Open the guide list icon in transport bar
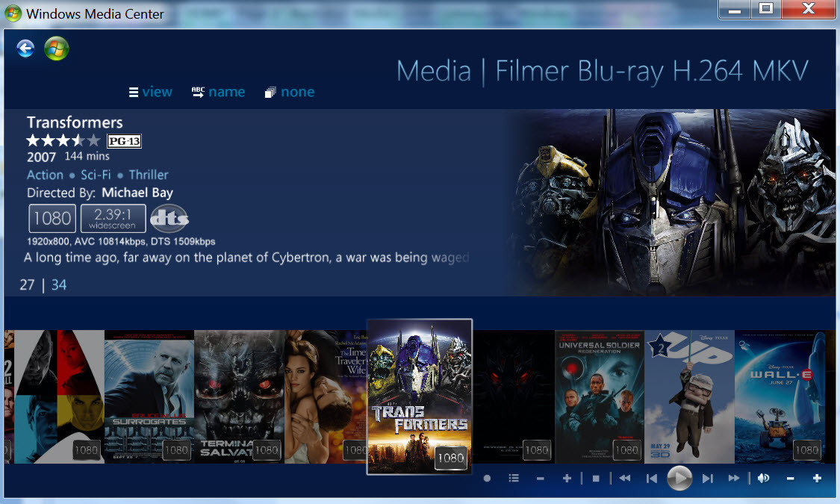Screen dimensions: 840x504 click(514, 479)
